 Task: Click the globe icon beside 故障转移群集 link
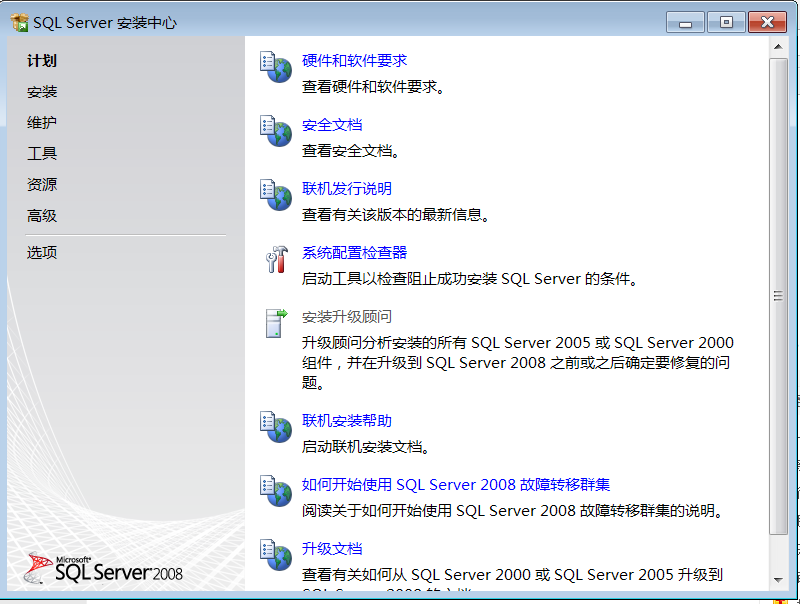pyautogui.click(x=276, y=491)
